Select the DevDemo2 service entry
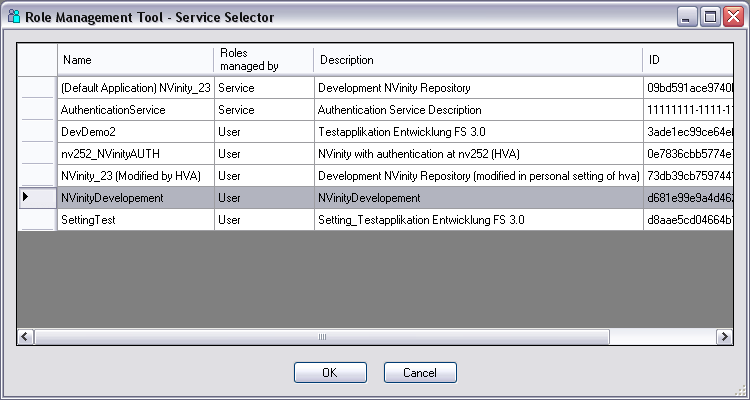 [89, 132]
